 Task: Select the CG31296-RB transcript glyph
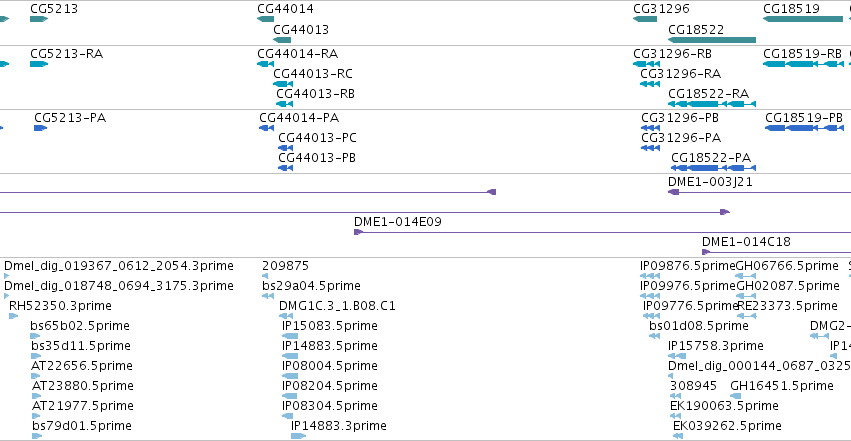tap(646, 64)
